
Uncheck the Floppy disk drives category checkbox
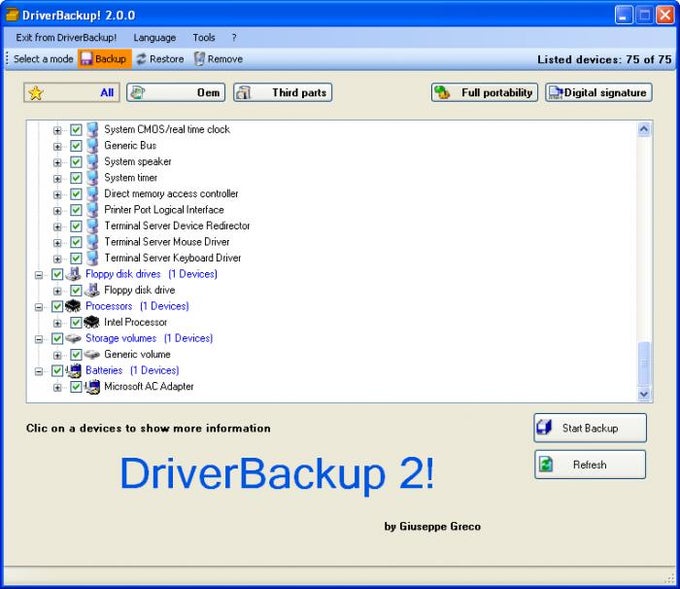click(57, 274)
